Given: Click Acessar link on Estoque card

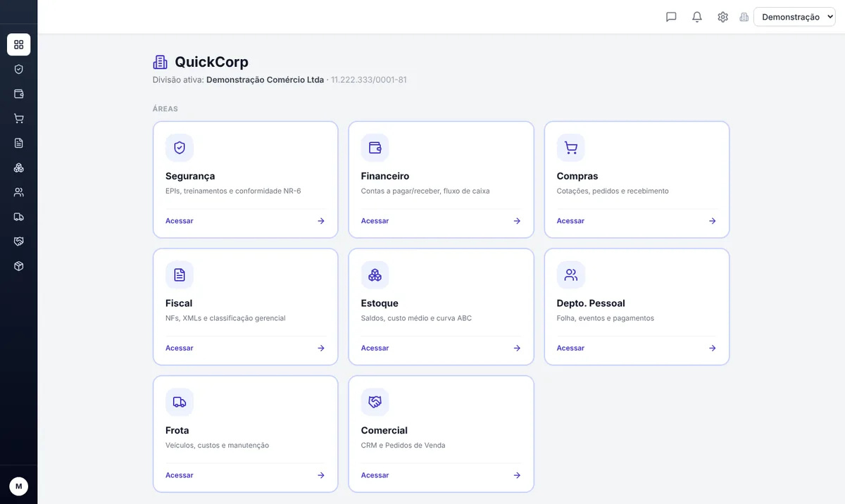Looking at the screenshot, I should 375,348.
